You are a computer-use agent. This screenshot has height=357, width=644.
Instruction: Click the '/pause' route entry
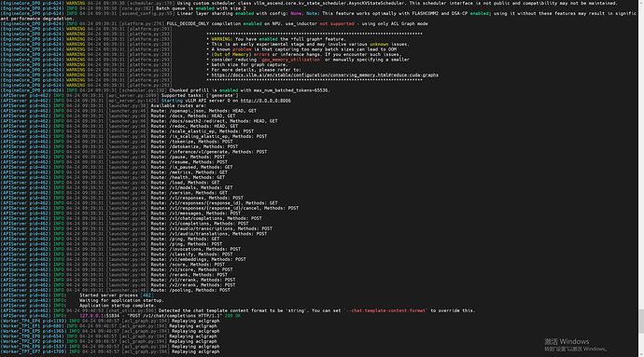(x=188, y=157)
